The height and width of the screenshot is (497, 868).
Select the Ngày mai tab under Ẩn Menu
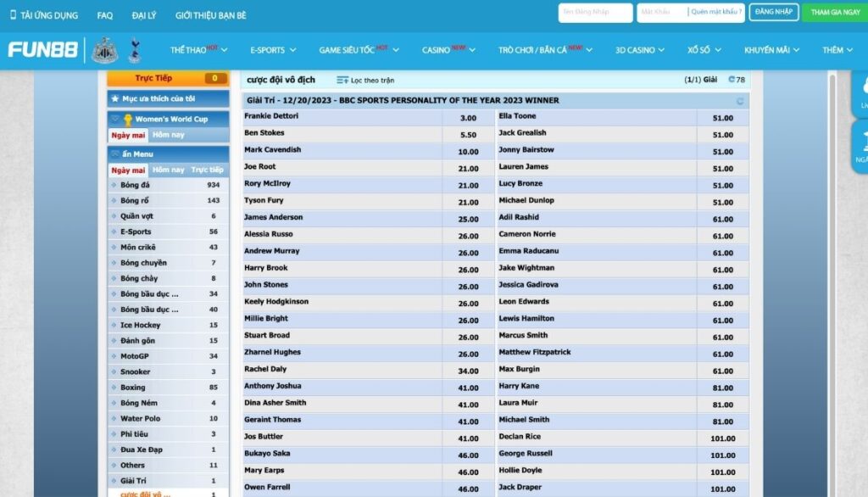[x=129, y=170]
